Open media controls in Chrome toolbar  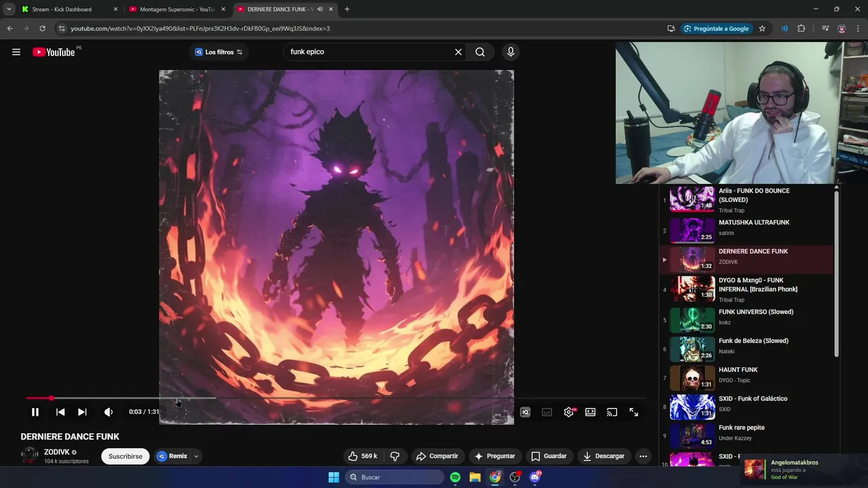825,28
